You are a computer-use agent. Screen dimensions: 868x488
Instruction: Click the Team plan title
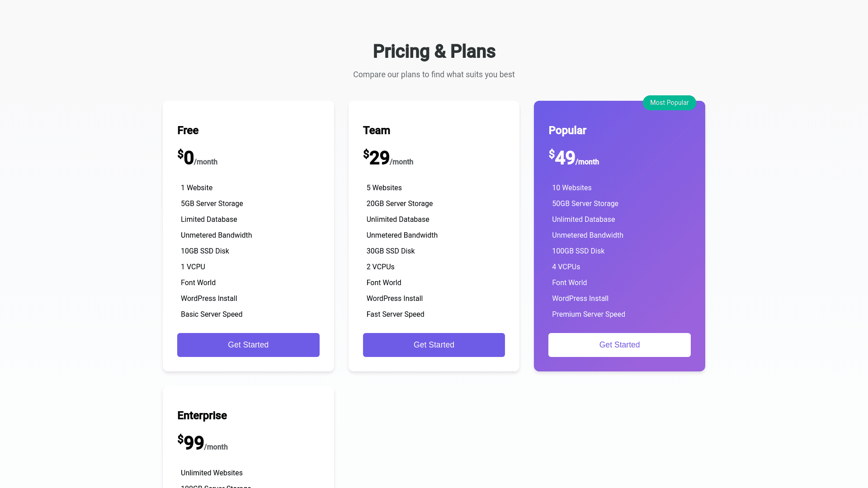pyautogui.click(x=376, y=130)
